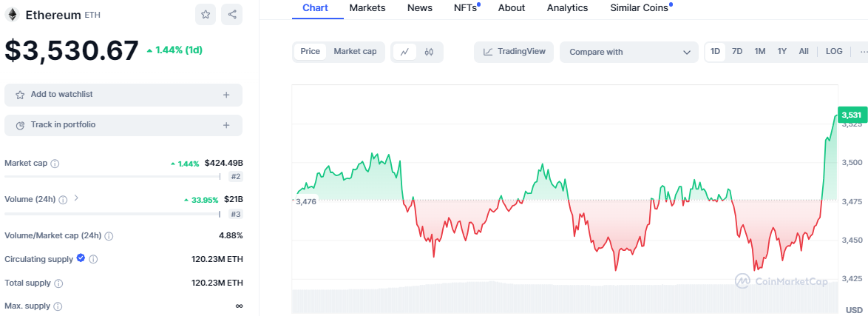Click the 120.23M ETH total supply value

coord(217,283)
